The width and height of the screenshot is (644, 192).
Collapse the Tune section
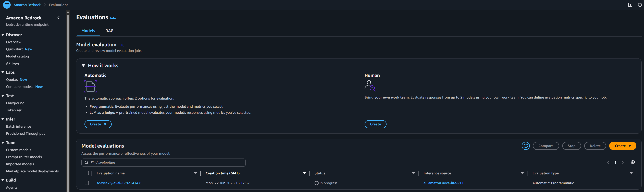3,142
